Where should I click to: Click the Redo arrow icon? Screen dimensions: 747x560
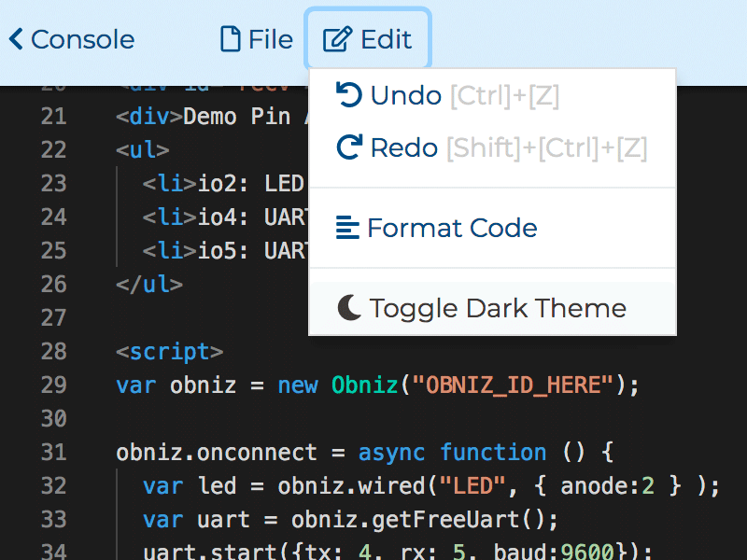[x=349, y=147]
